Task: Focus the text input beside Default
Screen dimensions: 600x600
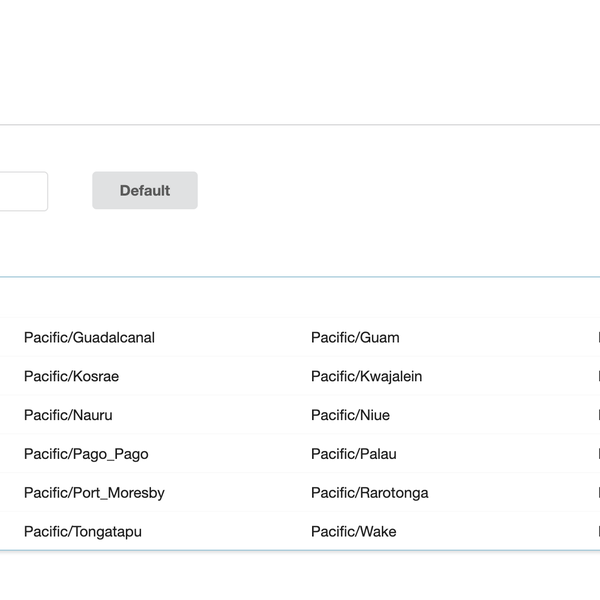Action: [x=22, y=191]
